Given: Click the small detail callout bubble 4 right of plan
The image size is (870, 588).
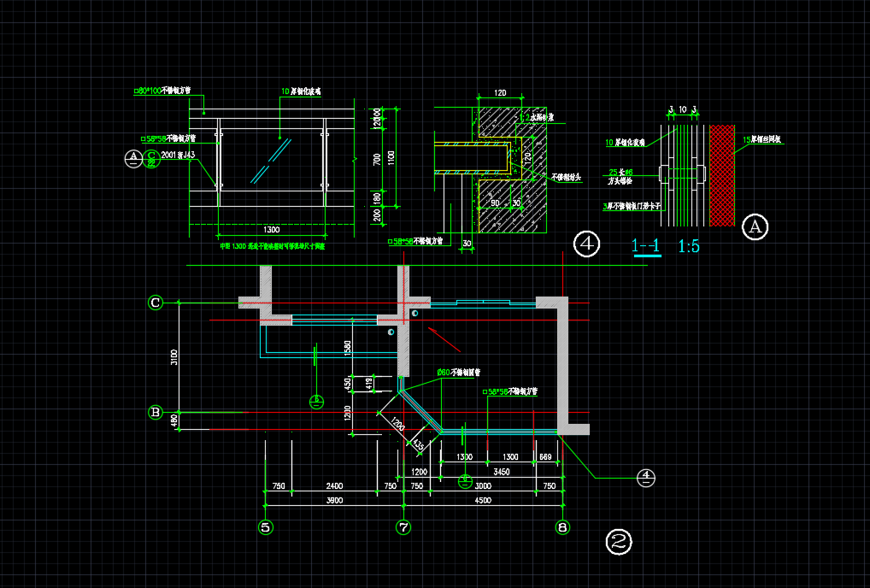Looking at the screenshot, I should (x=646, y=477).
